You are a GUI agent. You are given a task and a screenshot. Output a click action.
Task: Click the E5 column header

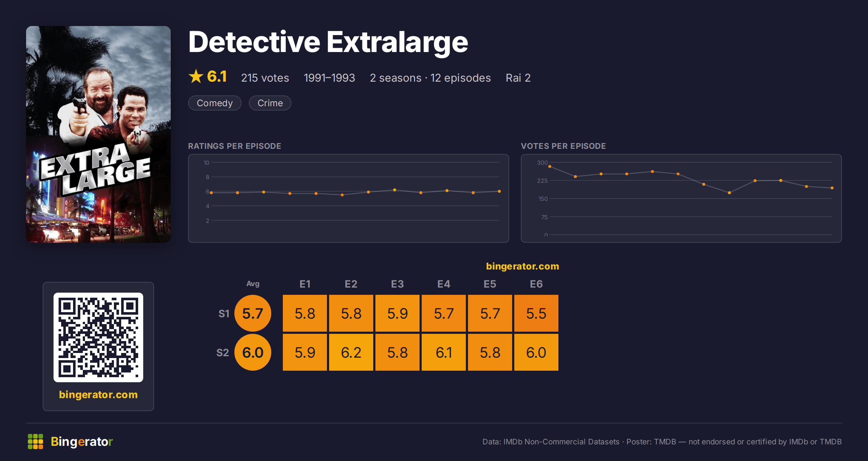pyautogui.click(x=490, y=284)
